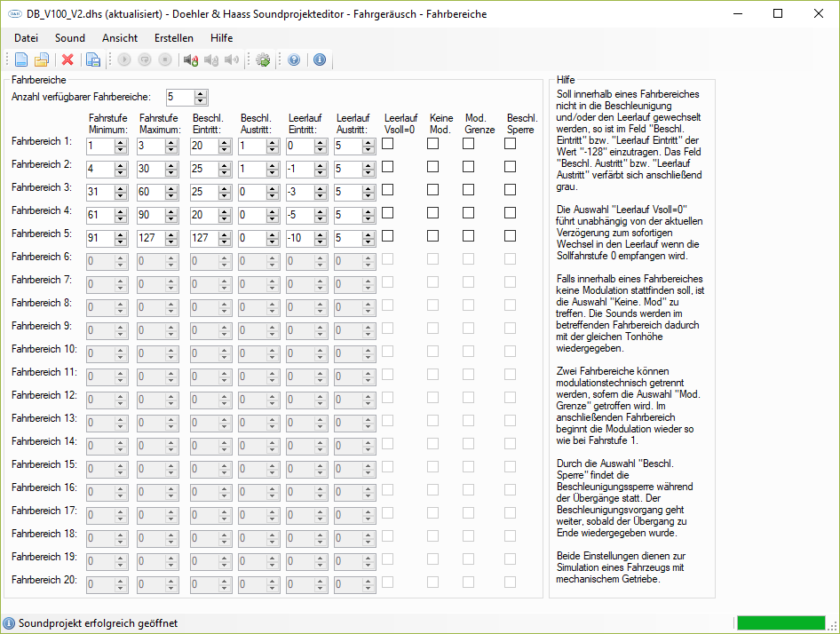The width and height of the screenshot is (840, 634).
Task: Tick Beschl. Sperre for Fahrbereich 5
Action: coord(511,236)
